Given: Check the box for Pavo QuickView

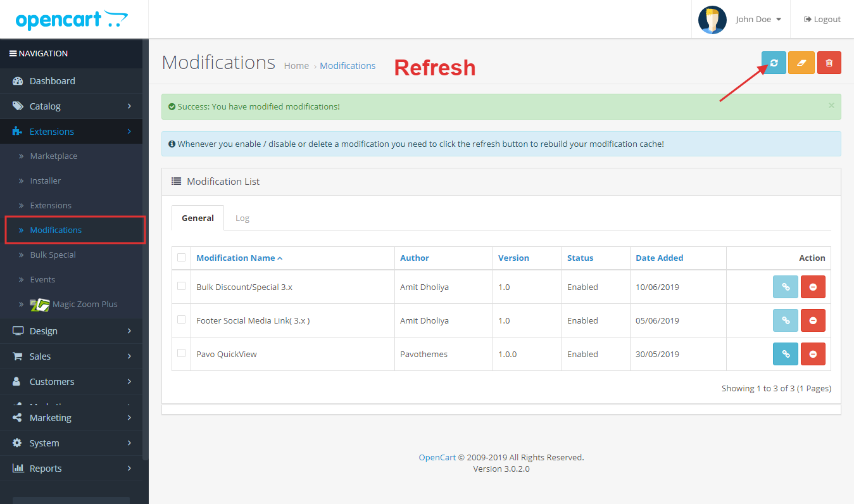Looking at the screenshot, I should pyautogui.click(x=182, y=353).
